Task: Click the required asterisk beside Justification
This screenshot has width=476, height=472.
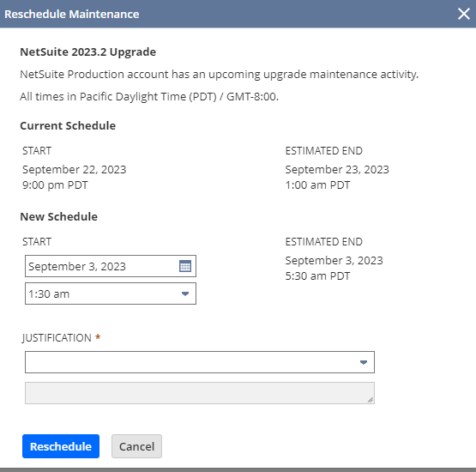Action: pos(98,337)
